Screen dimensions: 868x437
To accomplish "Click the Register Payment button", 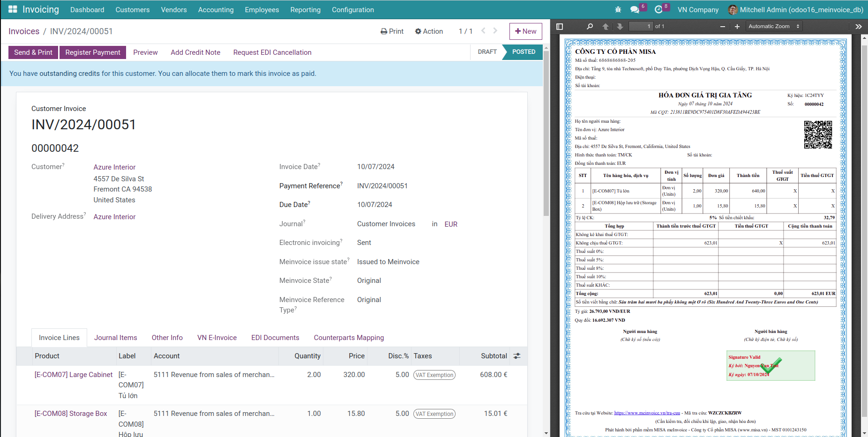I will click(92, 52).
